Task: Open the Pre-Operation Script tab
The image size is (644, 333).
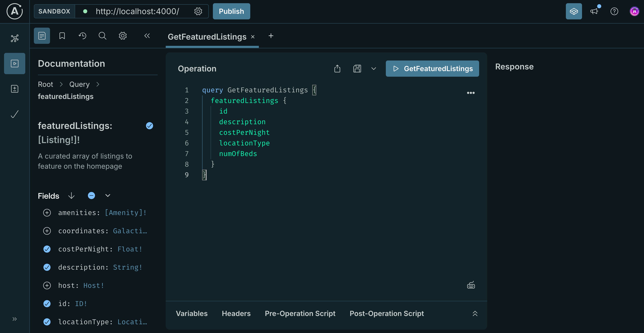Action: 300,313
